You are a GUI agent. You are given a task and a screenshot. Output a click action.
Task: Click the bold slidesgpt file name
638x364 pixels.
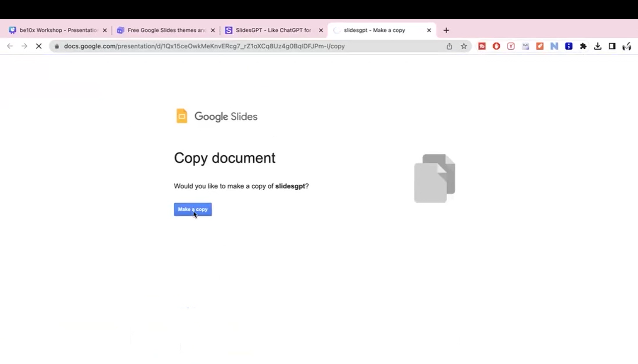click(x=290, y=186)
